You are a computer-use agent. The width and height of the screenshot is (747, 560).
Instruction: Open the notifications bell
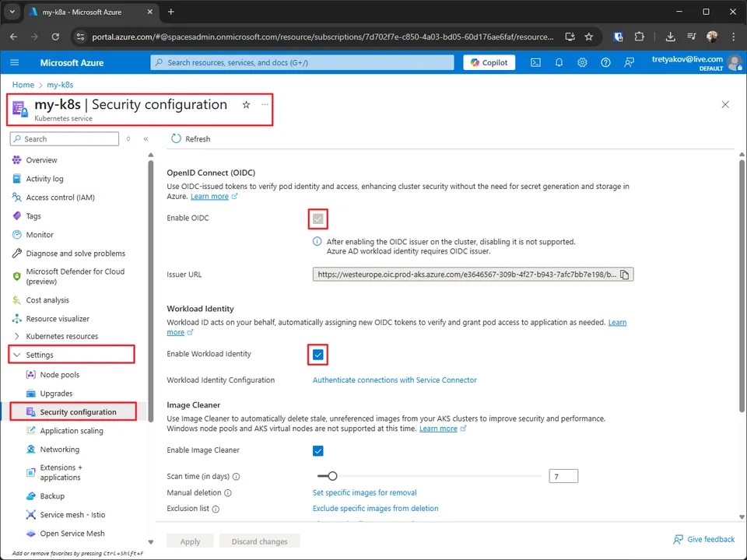(x=559, y=62)
